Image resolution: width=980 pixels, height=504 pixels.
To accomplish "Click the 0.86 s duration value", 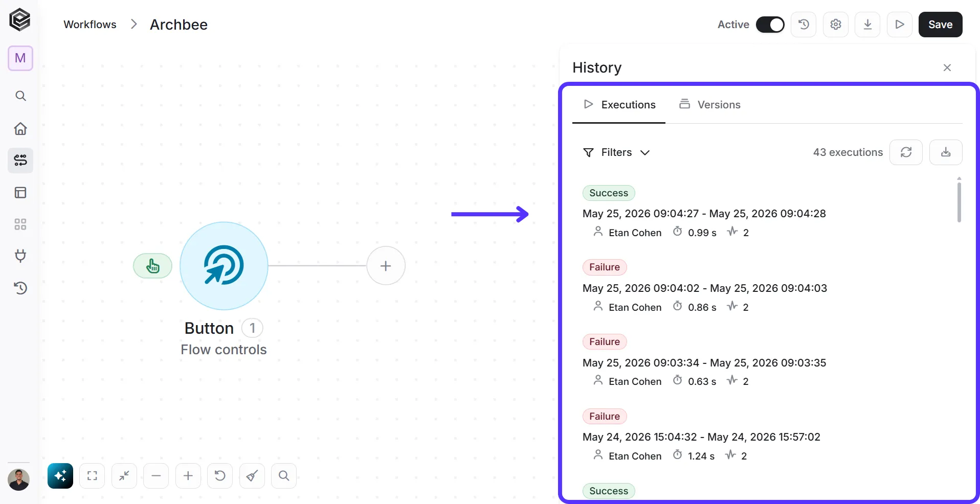I will 702,307.
